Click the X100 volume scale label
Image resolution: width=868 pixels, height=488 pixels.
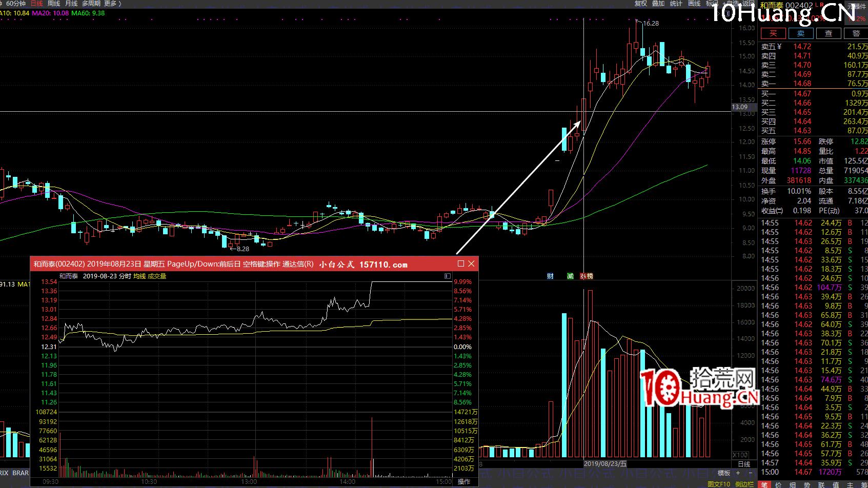740,455
